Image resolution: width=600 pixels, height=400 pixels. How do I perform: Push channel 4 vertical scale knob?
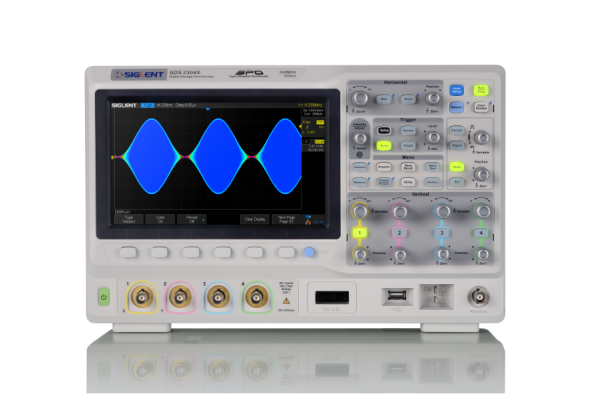[x=483, y=211]
